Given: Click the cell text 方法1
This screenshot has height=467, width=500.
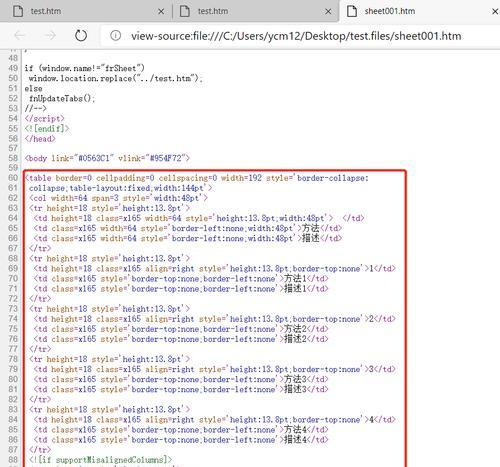Looking at the screenshot, I should click(x=295, y=278).
